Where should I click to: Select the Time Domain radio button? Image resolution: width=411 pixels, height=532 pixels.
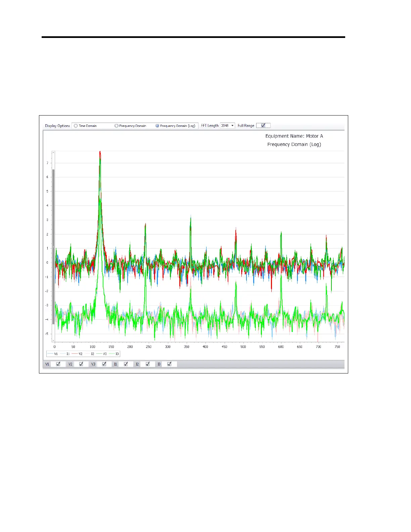click(76, 126)
